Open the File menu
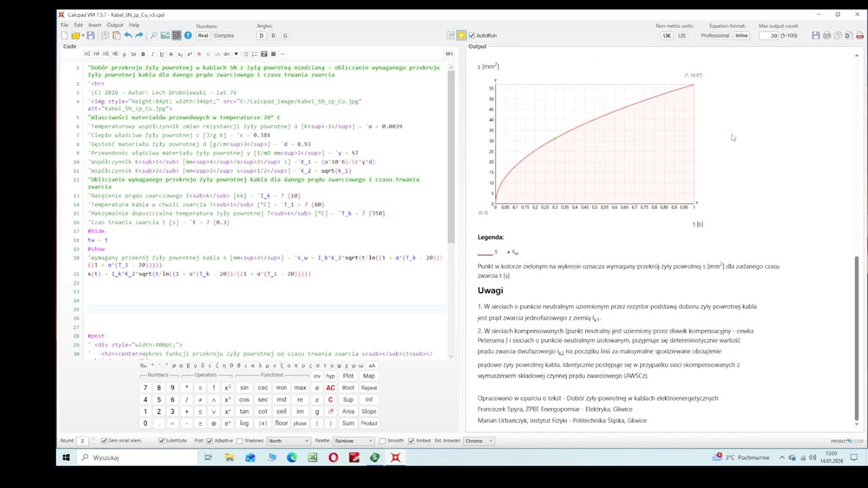This screenshot has width=868, height=488. point(64,25)
